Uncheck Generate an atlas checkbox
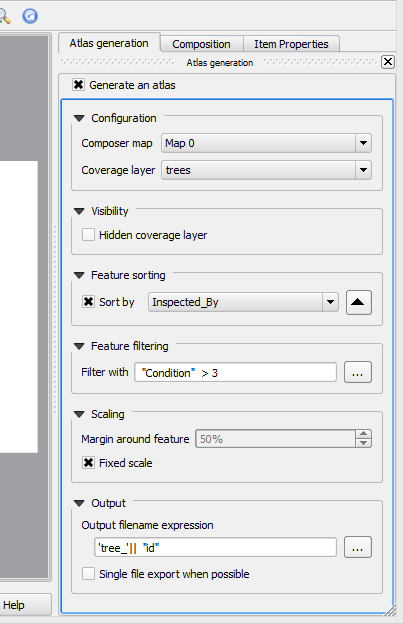This screenshot has width=404, height=624. click(x=78, y=85)
